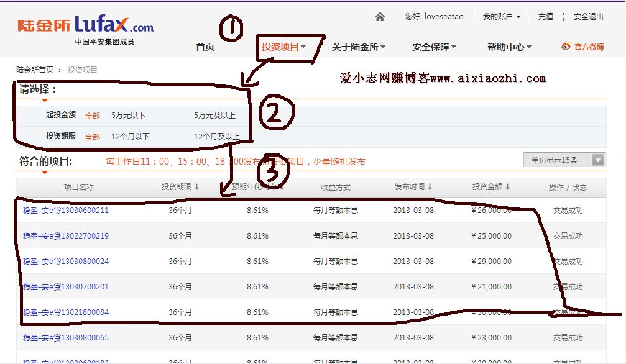Select 全部 for 投资期限 filter
This screenshot has height=364, width=626.
(x=93, y=137)
